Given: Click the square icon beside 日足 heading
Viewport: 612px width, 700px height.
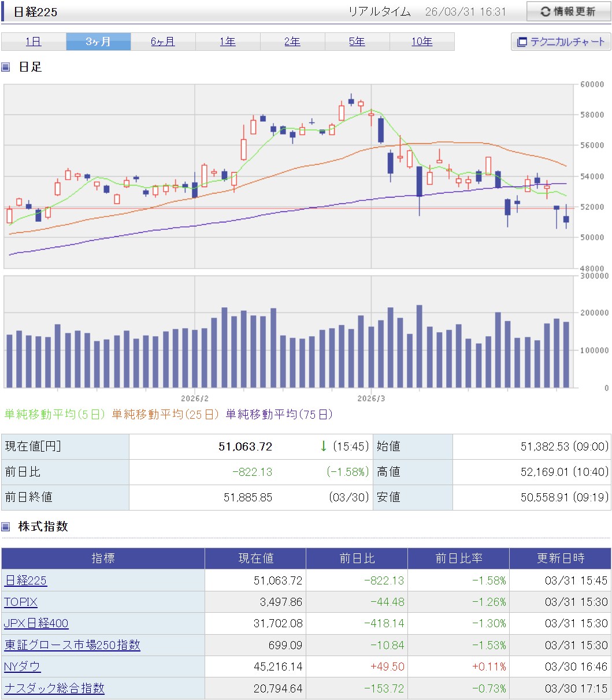Looking at the screenshot, I should point(6,67).
